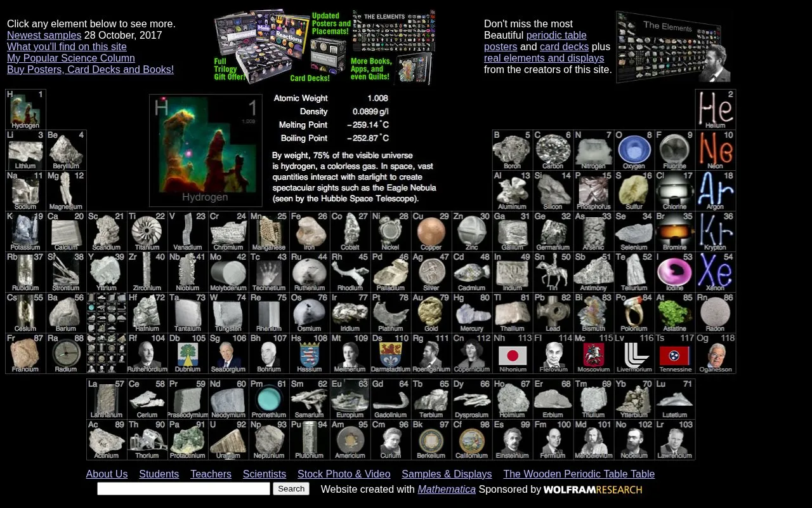The width and height of the screenshot is (812, 508).
Task: Open the Xenon element tile
Action: click(716, 272)
